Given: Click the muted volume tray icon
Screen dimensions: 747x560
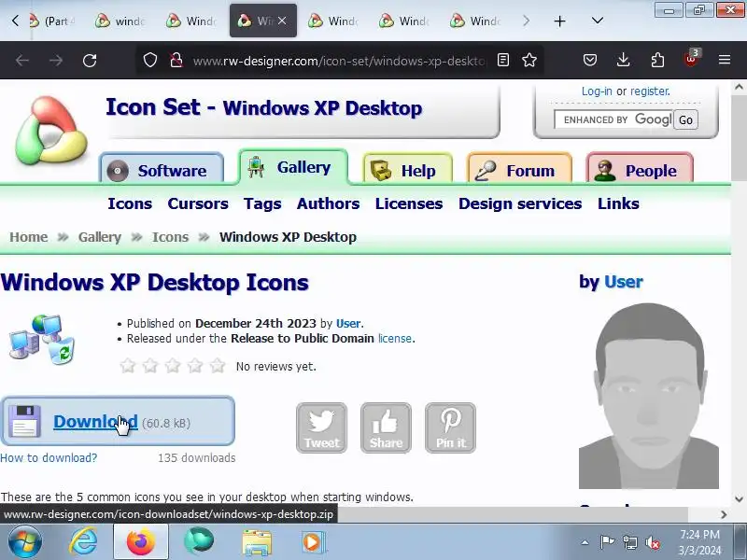Looking at the screenshot, I should click(x=653, y=542).
